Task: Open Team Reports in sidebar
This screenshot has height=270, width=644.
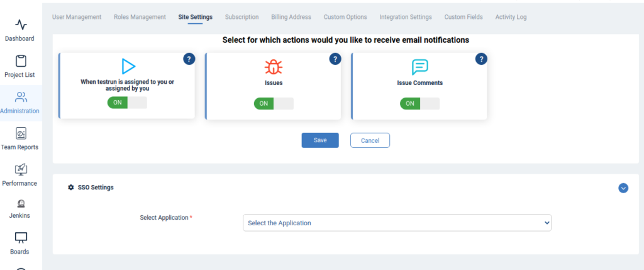Action: coord(21,133)
